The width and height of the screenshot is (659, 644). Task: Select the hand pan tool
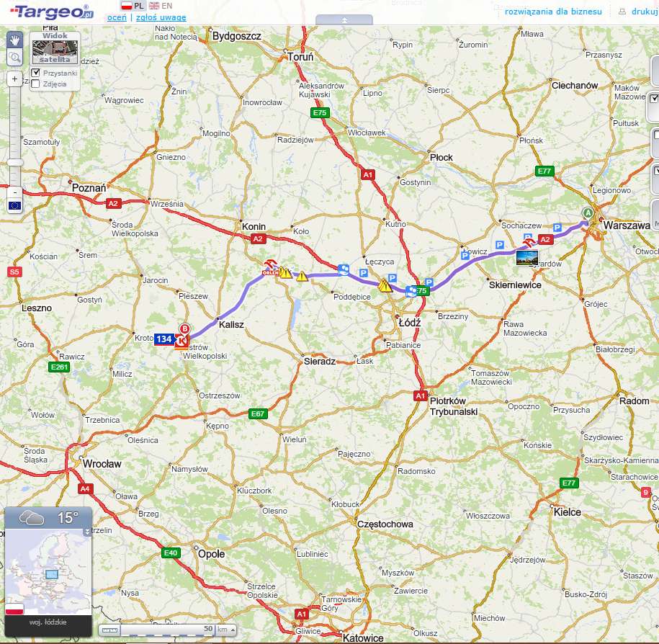(14, 40)
